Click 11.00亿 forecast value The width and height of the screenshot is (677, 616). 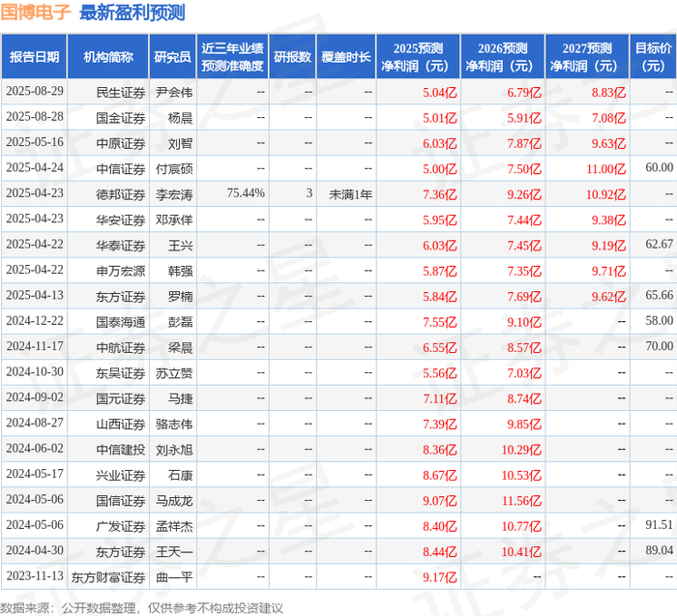coord(605,169)
